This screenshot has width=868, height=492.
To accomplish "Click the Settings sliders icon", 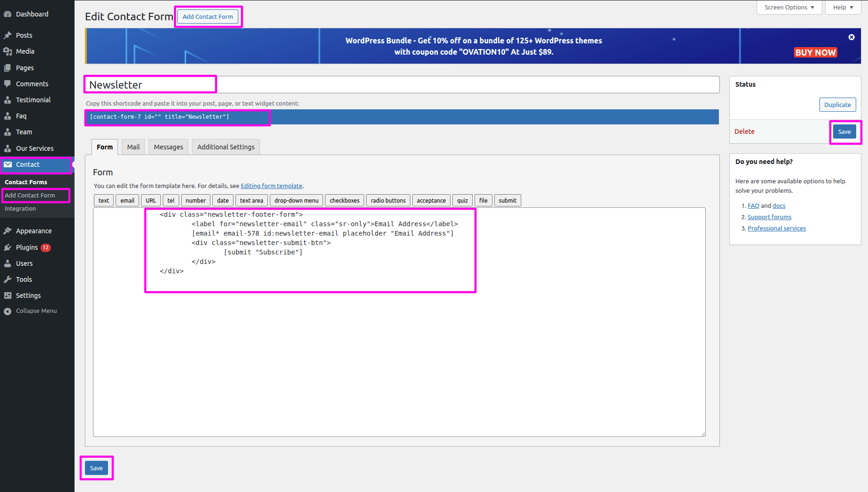I will tap(8, 295).
